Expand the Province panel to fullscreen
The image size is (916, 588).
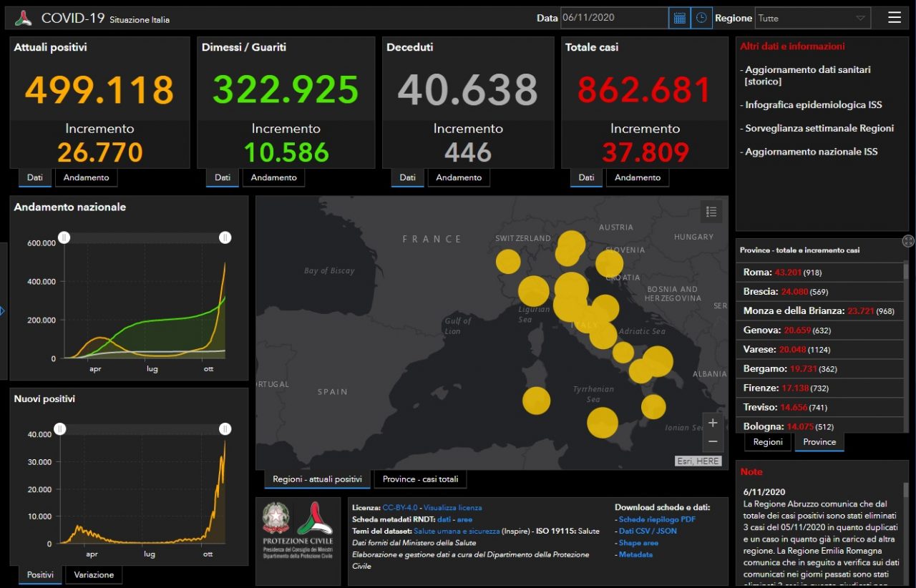point(908,241)
